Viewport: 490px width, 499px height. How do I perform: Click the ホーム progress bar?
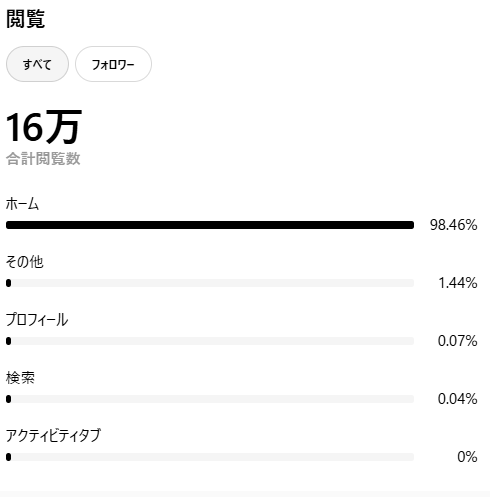click(x=210, y=225)
